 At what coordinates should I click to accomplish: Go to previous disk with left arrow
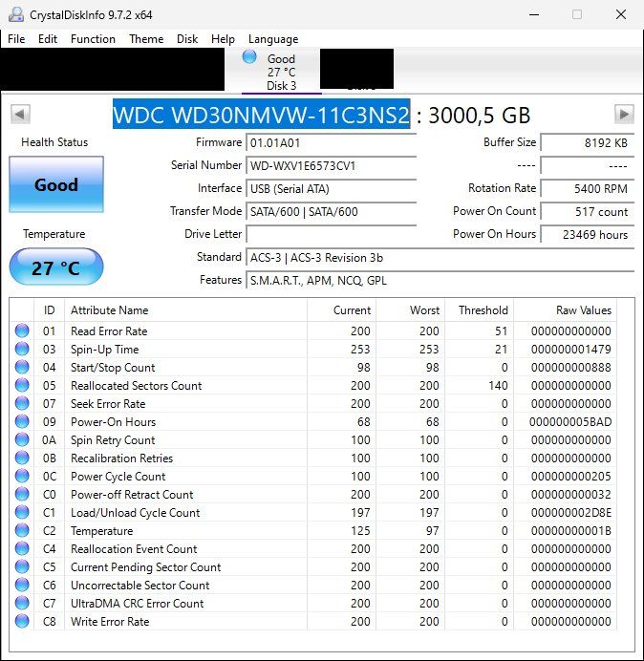(x=20, y=115)
